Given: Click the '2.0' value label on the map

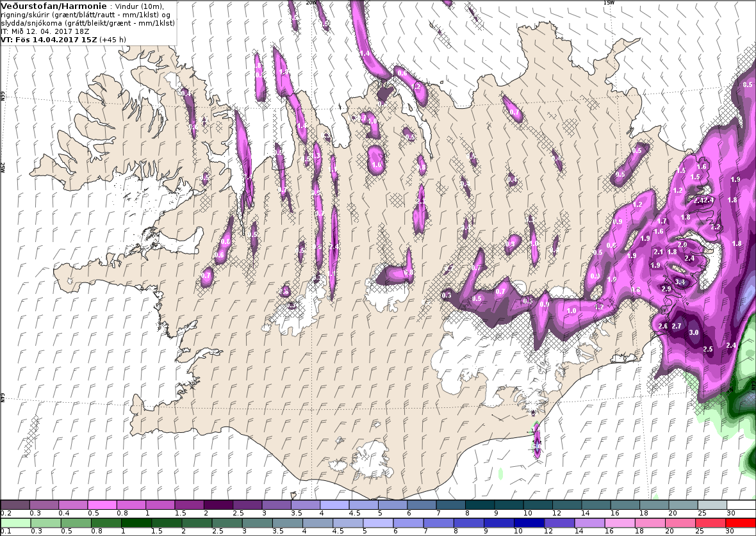Looking at the screenshot, I should (x=682, y=245).
